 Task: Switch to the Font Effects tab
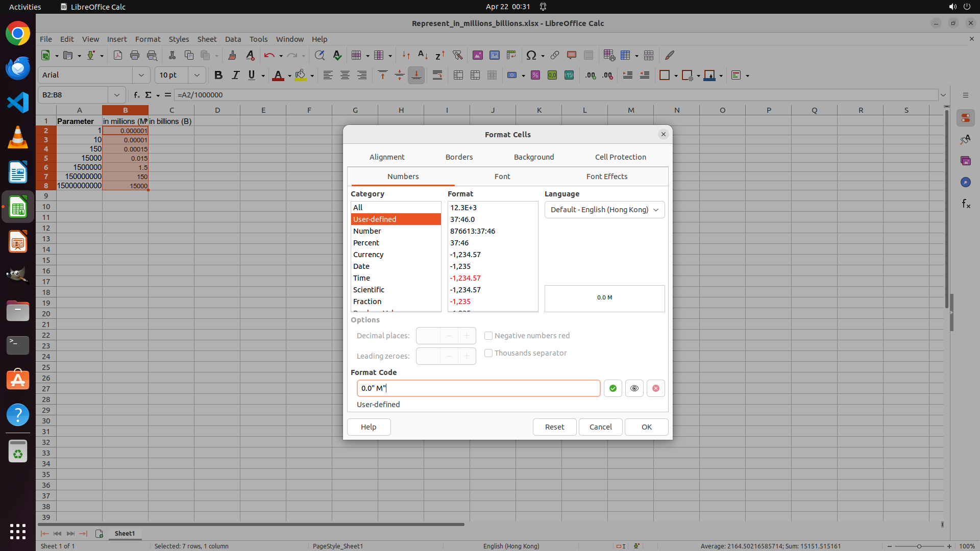pyautogui.click(x=606, y=177)
